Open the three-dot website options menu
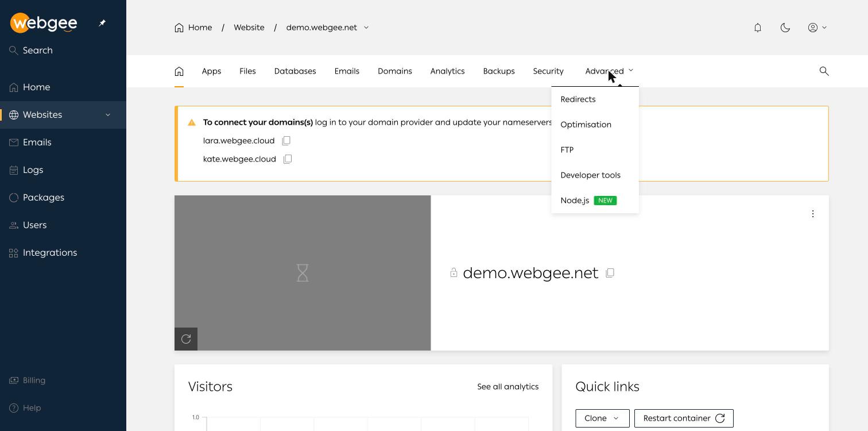The height and width of the screenshot is (431, 868). tap(813, 214)
